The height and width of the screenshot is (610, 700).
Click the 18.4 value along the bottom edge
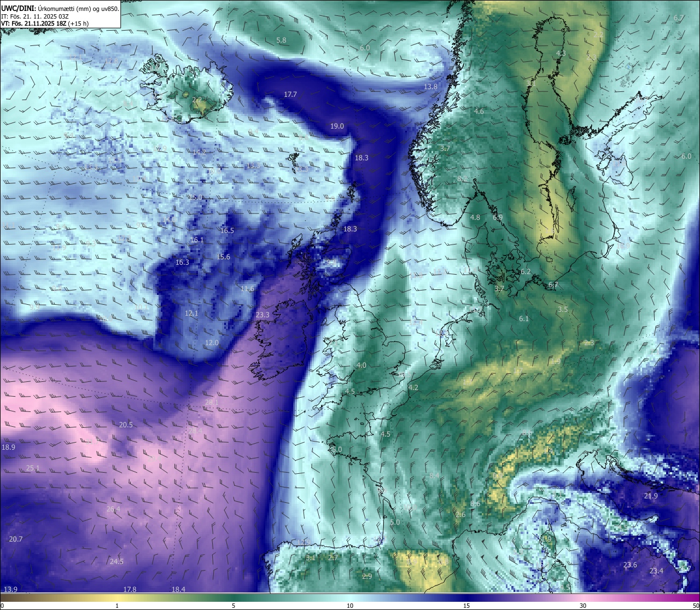click(x=178, y=589)
